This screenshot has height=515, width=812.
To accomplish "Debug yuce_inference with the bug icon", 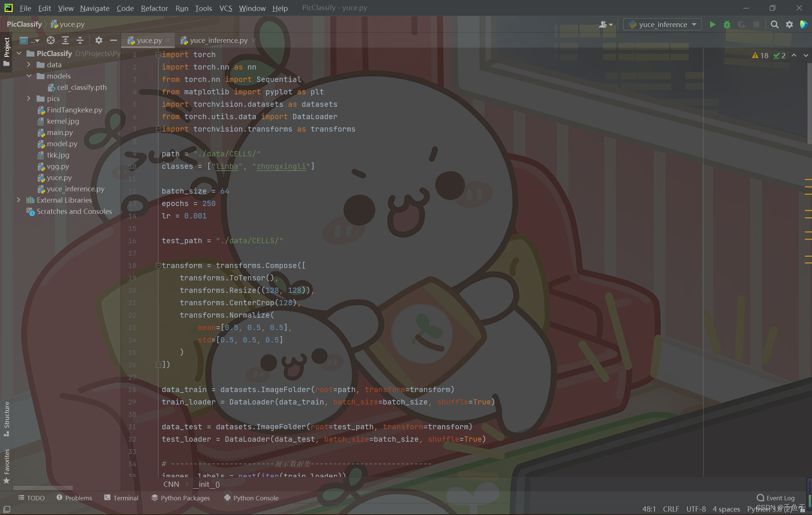I will [727, 24].
